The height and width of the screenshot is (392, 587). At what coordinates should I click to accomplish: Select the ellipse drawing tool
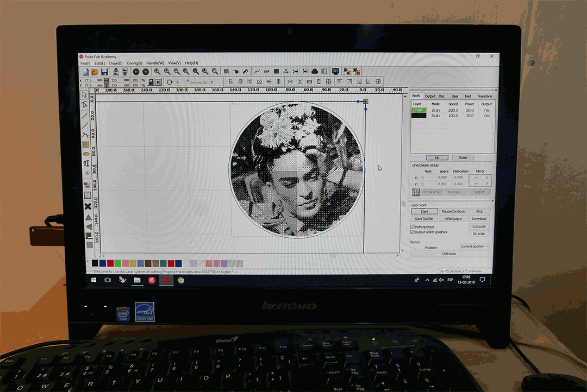point(86,154)
